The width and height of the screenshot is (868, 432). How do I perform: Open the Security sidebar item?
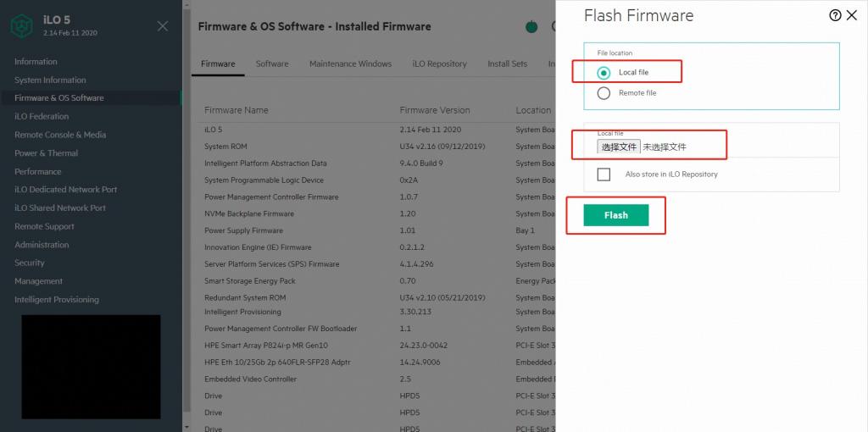coord(30,263)
